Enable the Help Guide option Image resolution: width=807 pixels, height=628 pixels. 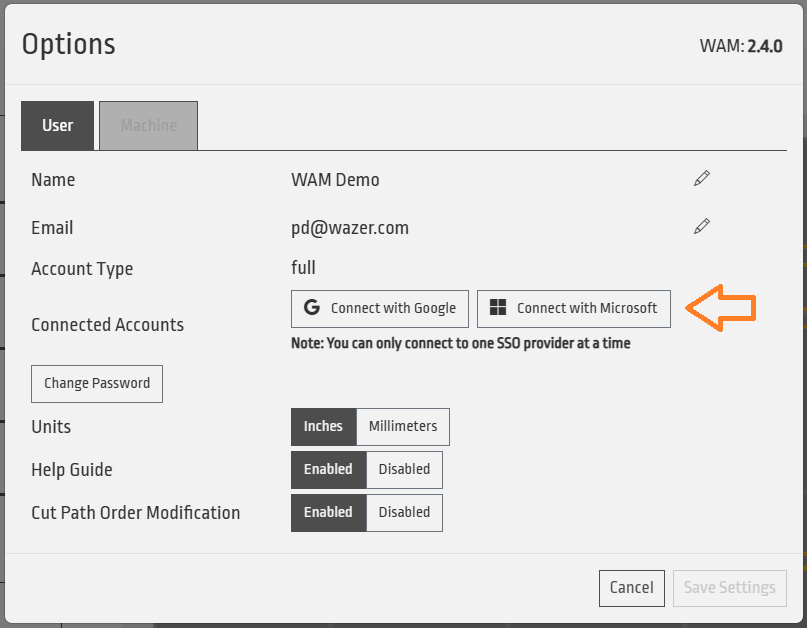[x=328, y=469]
